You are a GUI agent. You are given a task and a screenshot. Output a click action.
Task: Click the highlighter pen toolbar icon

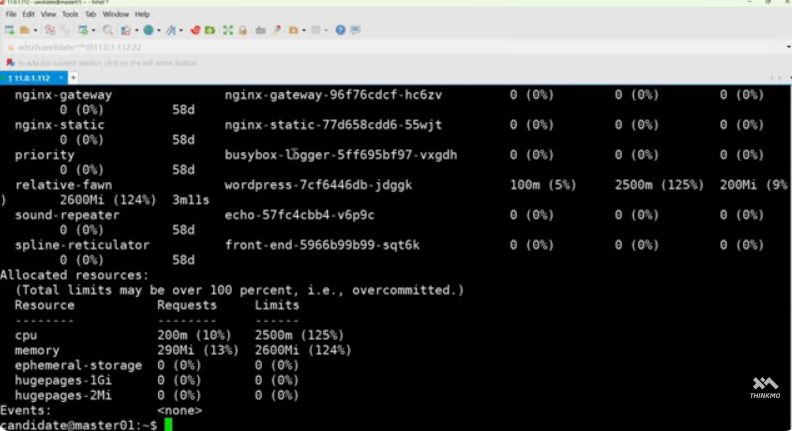(277, 31)
